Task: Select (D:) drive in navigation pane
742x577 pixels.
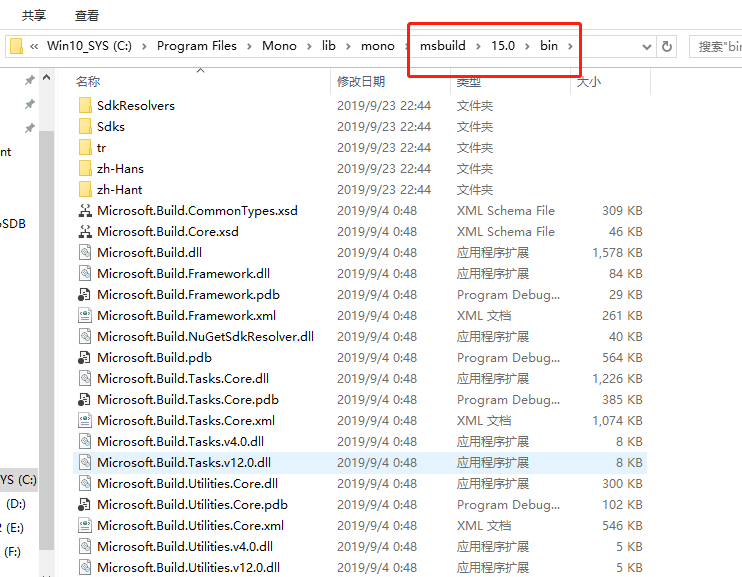Action: 16,504
